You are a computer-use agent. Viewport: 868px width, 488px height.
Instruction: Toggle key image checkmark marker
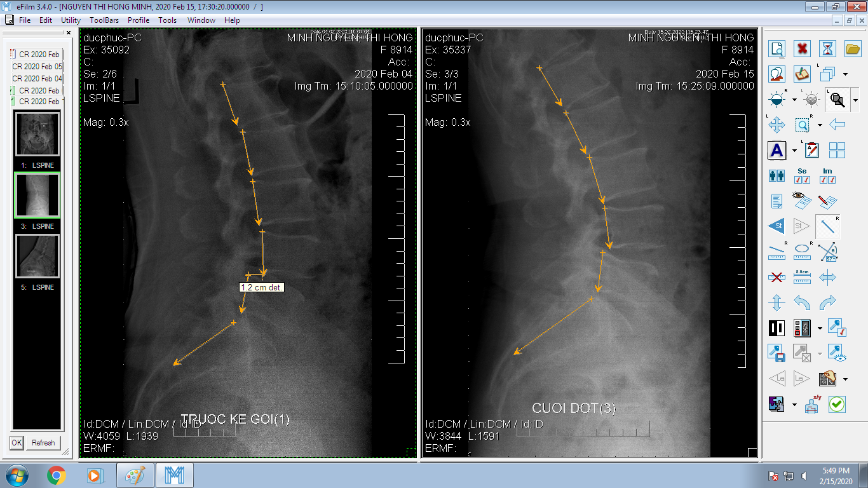click(837, 329)
